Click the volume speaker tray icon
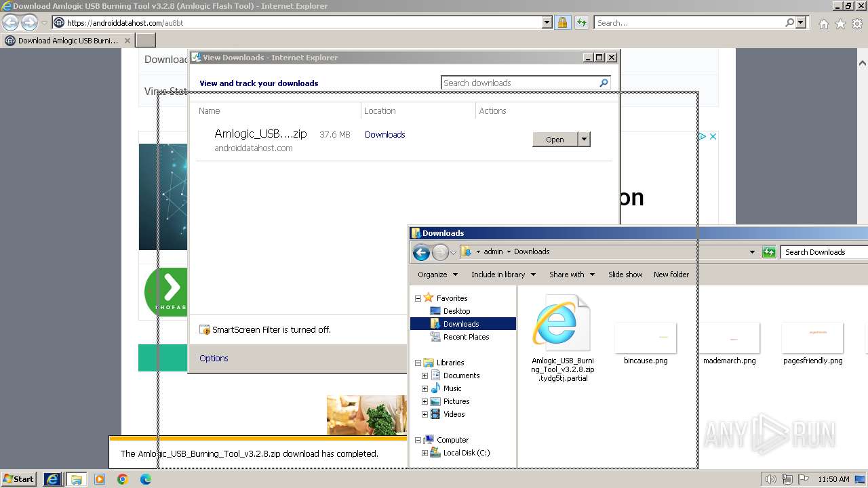Image resolution: width=868 pixels, height=488 pixels. tap(771, 479)
